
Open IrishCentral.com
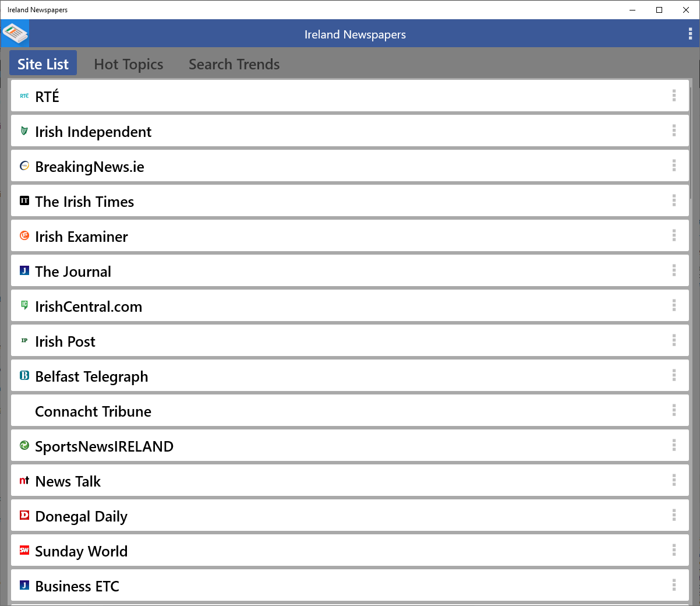click(x=349, y=305)
